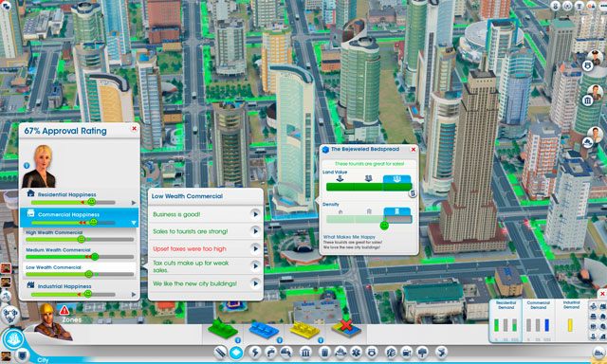Open details arrow for Tax cuts make up
The height and width of the screenshot is (364, 607).
(255, 266)
